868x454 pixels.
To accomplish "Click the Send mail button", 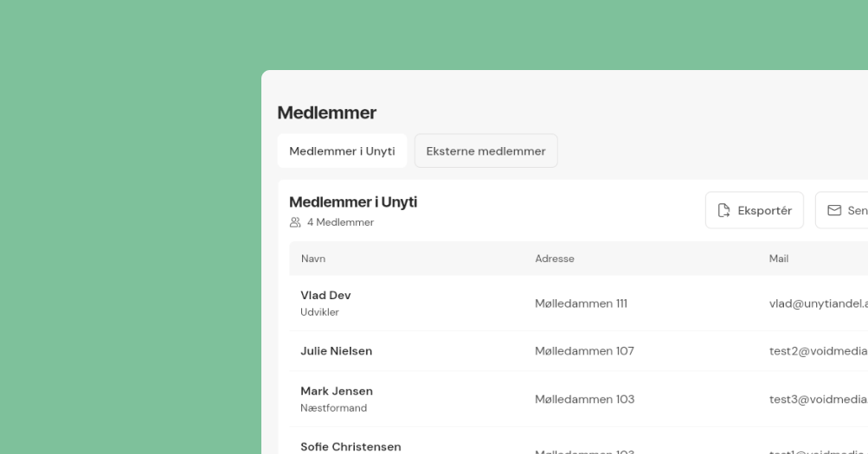I will [844, 210].
